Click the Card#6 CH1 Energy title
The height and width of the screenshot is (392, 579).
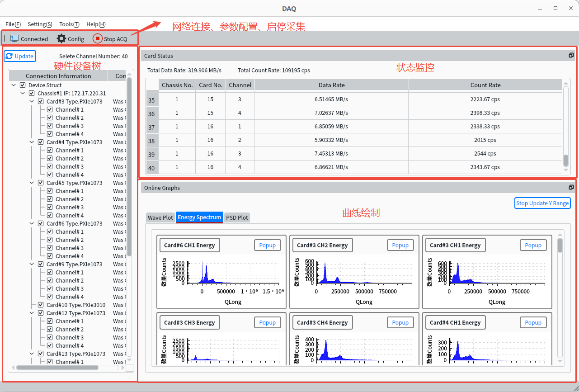click(x=189, y=245)
